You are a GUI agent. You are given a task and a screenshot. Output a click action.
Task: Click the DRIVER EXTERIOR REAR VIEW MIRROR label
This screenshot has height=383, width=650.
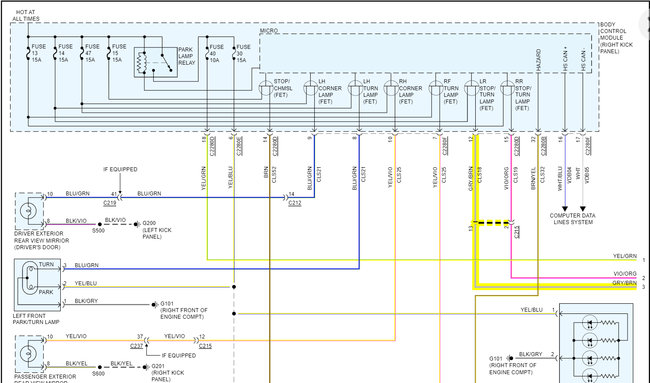pyautogui.click(x=41, y=240)
